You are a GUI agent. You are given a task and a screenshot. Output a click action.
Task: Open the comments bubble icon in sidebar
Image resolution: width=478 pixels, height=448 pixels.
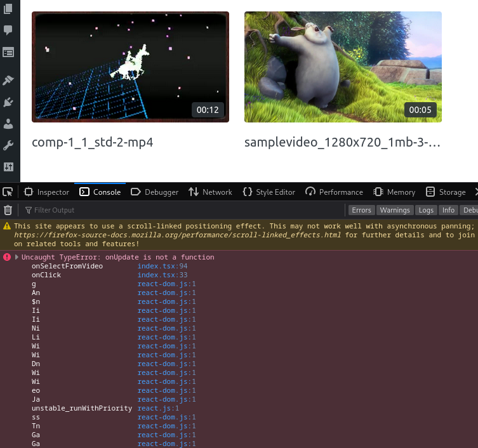pyautogui.click(x=8, y=30)
